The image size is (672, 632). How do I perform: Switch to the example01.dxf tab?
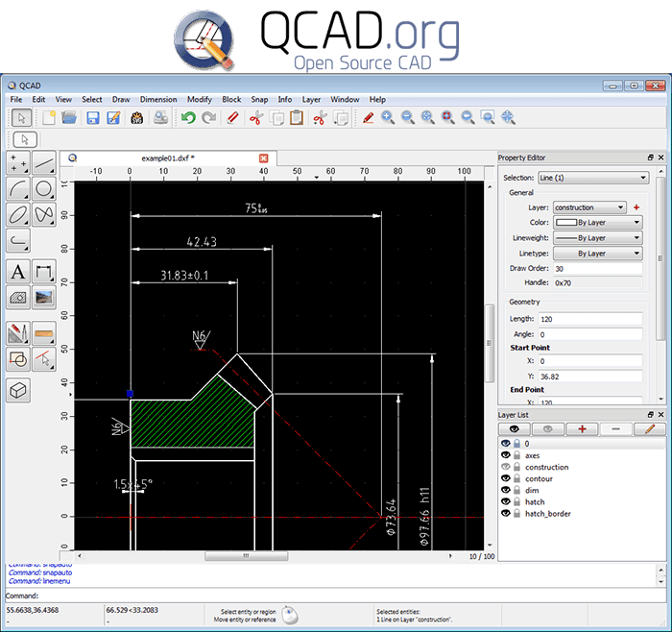coord(168,158)
